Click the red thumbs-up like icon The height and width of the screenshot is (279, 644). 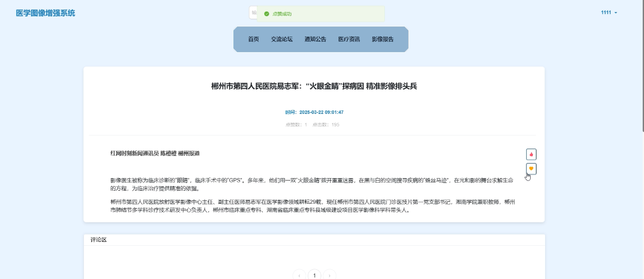531,154
